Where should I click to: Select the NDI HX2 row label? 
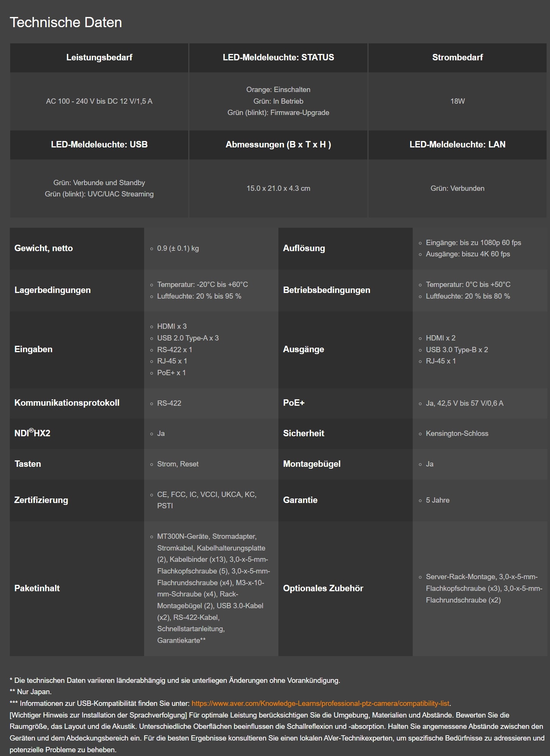32,433
